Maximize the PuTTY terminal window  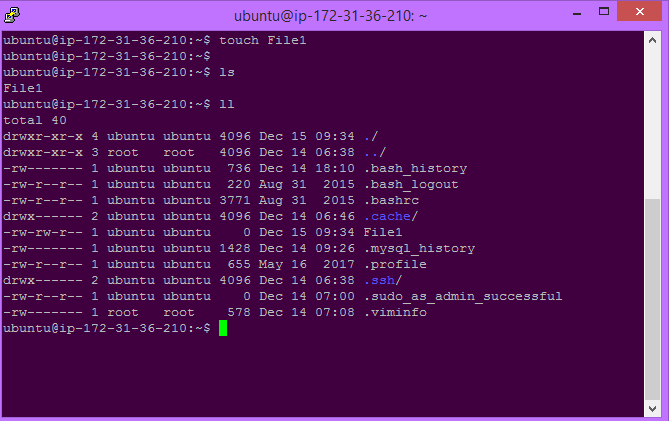coord(604,12)
